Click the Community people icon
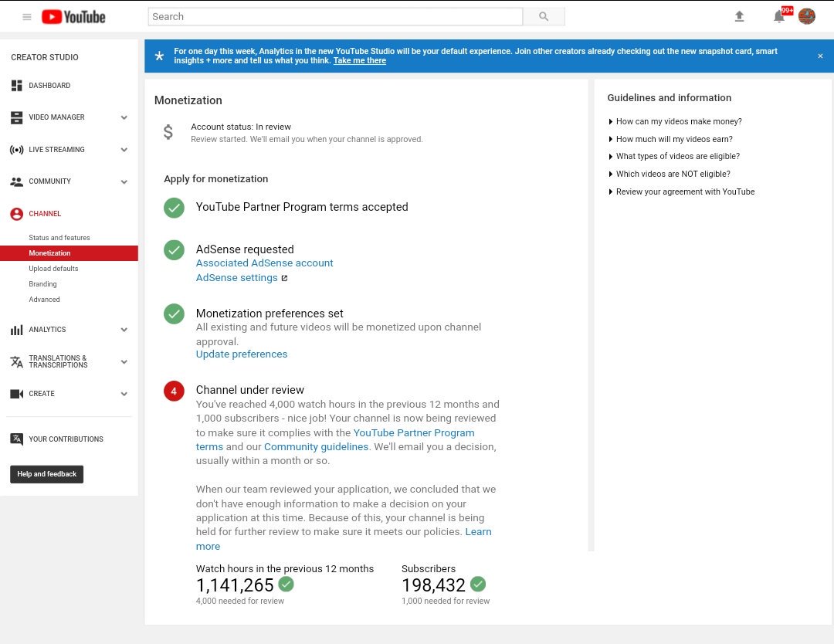834x644 pixels. pos(16,182)
